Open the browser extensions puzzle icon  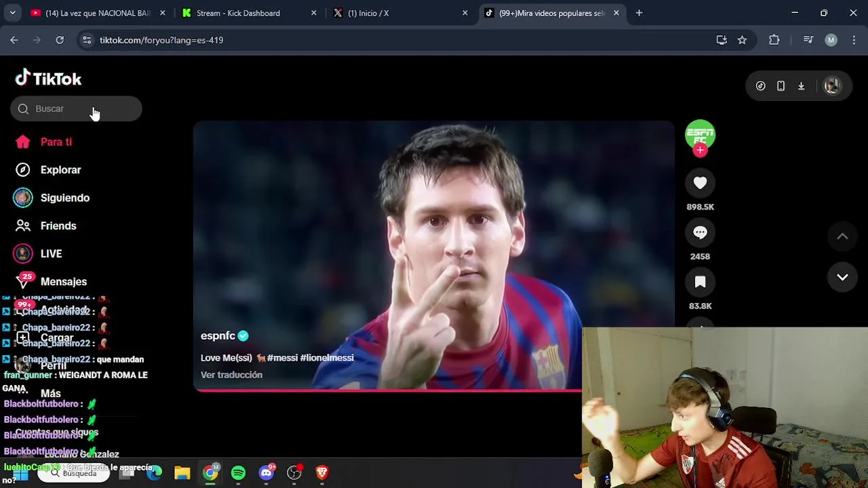coord(774,40)
